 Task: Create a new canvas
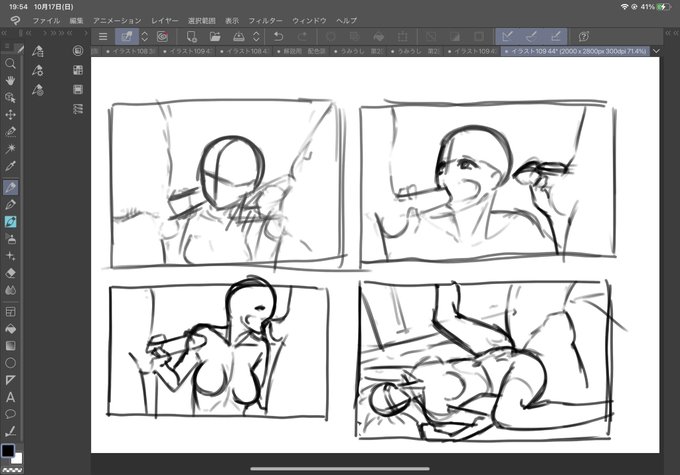(191, 36)
